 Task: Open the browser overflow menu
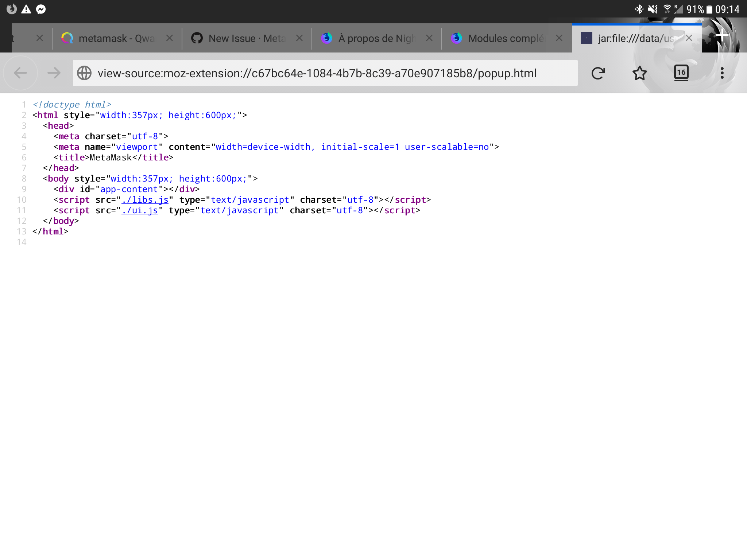(x=721, y=73)
